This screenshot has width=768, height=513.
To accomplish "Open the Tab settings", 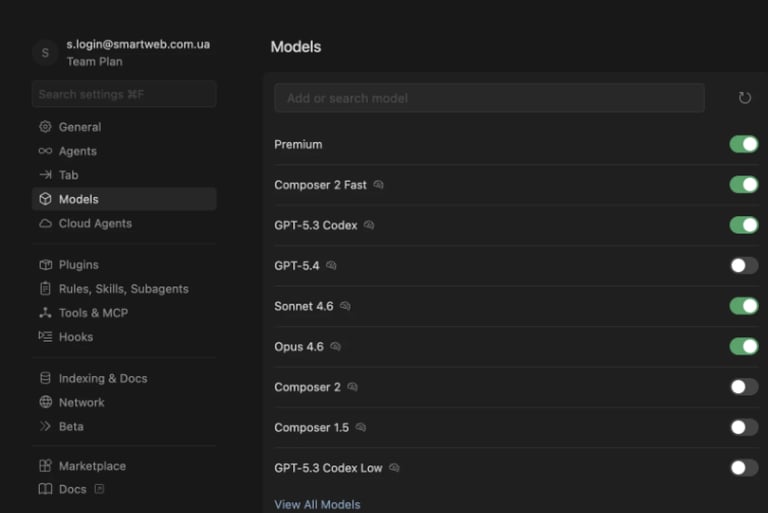I will [124, 175].
